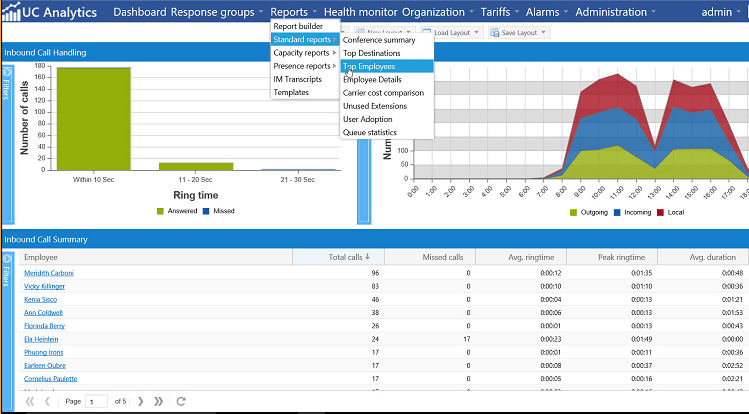Screen dimensions: 749x414
Task: Expand the Administration menu
Action: [x=615, y=12]
